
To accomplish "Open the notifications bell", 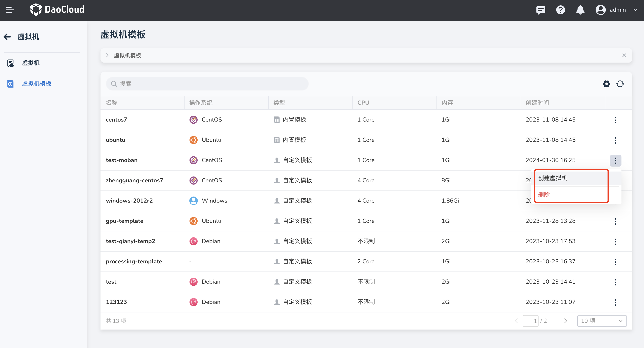I will 580,10.
